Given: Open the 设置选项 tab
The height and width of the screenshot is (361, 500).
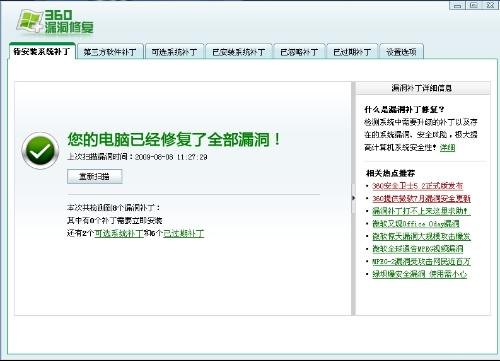Looking at the screenshot, I should coord(401,52).
